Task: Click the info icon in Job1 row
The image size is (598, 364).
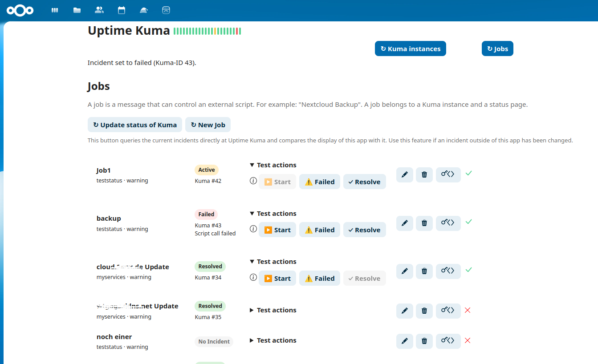Action: click(253, 181)
